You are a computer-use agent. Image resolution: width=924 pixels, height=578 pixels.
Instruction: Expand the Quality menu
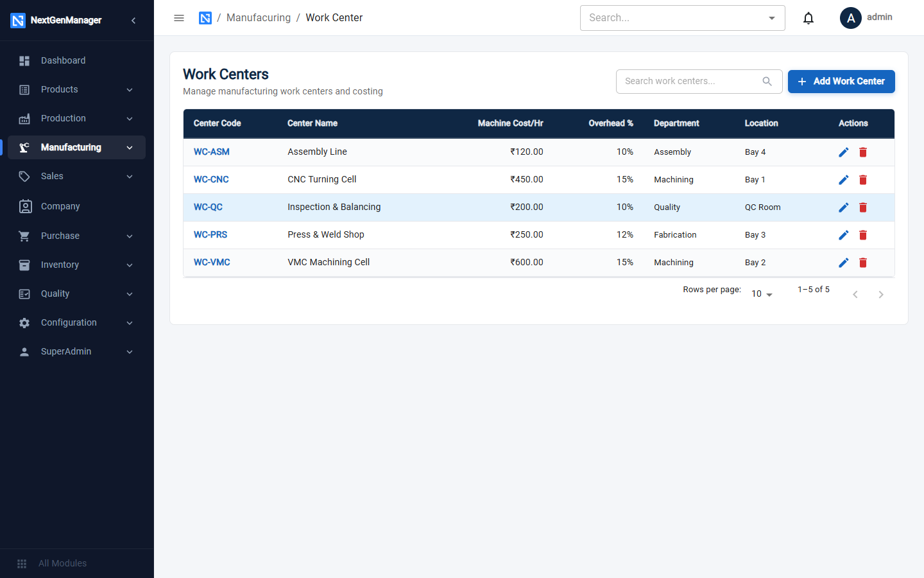77,294
